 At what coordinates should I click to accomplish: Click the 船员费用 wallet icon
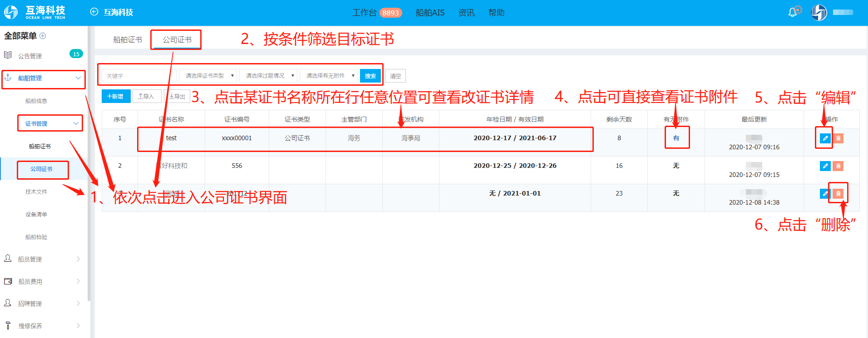[x=8, y=281]
